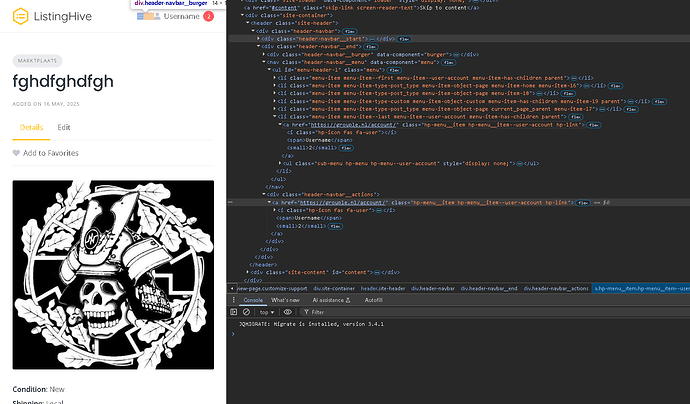Open the red notification badge showing 2
This screenshot has width=690, height=404.
(x=209, y=16)
